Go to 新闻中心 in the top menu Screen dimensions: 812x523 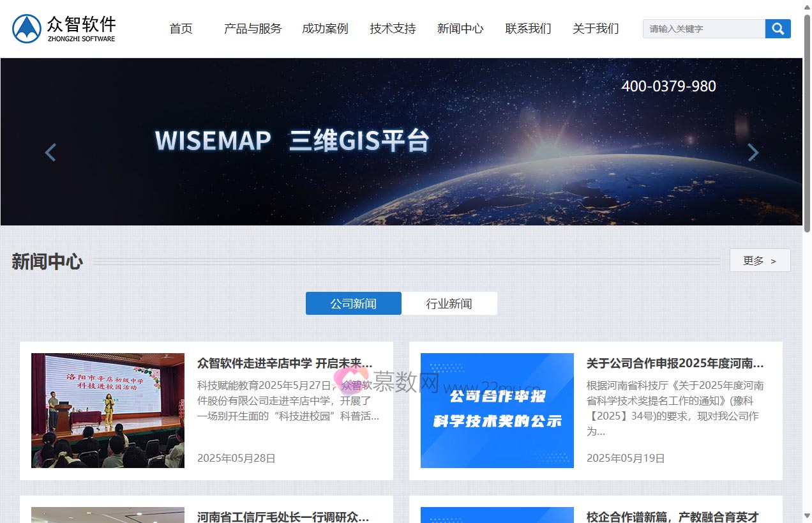point(460,29)
